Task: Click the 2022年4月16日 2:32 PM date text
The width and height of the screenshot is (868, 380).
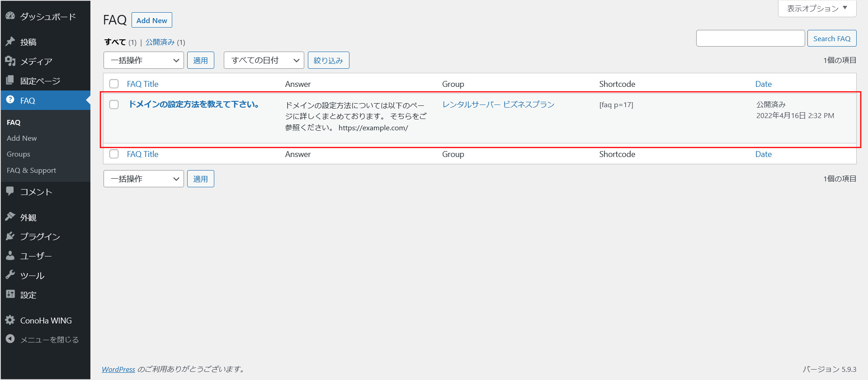Action: coord(795,116)
